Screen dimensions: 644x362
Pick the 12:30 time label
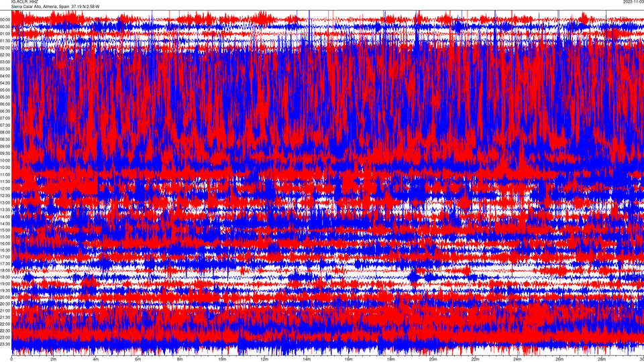5,196
